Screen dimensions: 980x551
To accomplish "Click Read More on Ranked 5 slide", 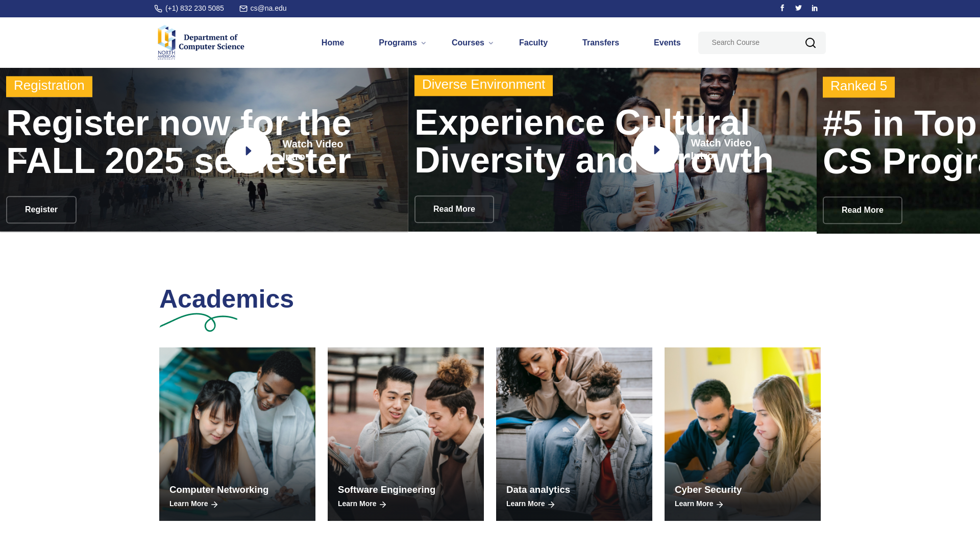I will click(x=863, y=210).
